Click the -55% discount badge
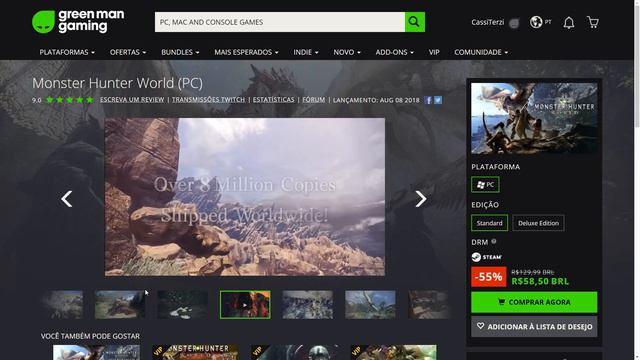The height and width of the screenshot is (360, 640). (489, 277)
